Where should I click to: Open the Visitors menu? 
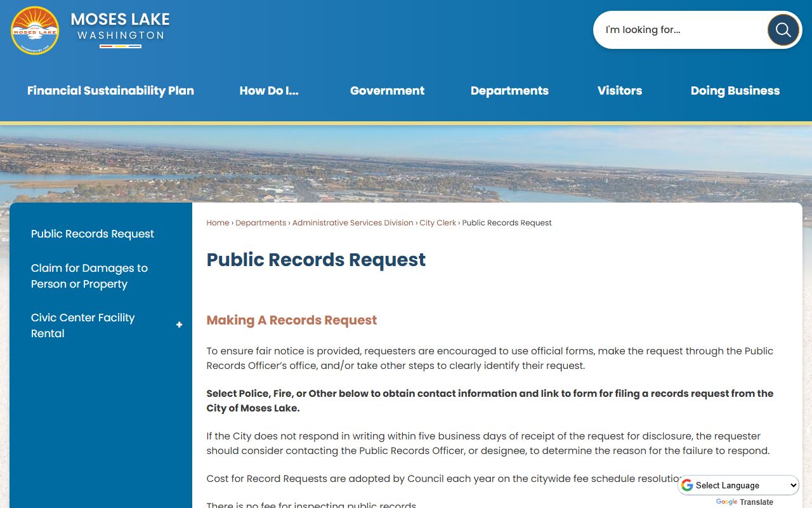(620, 91)
